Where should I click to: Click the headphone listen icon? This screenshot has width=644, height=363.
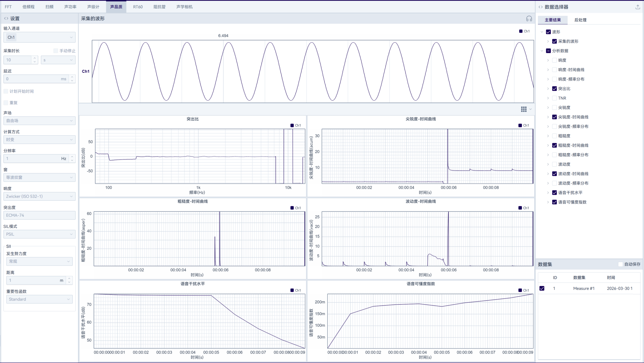pyautogui.click(x=529, y=19)
